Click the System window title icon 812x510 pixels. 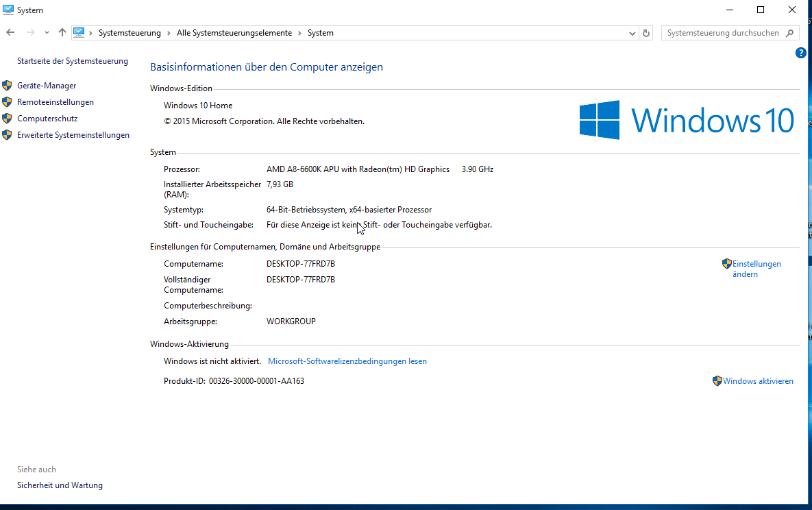click(8, 10)
